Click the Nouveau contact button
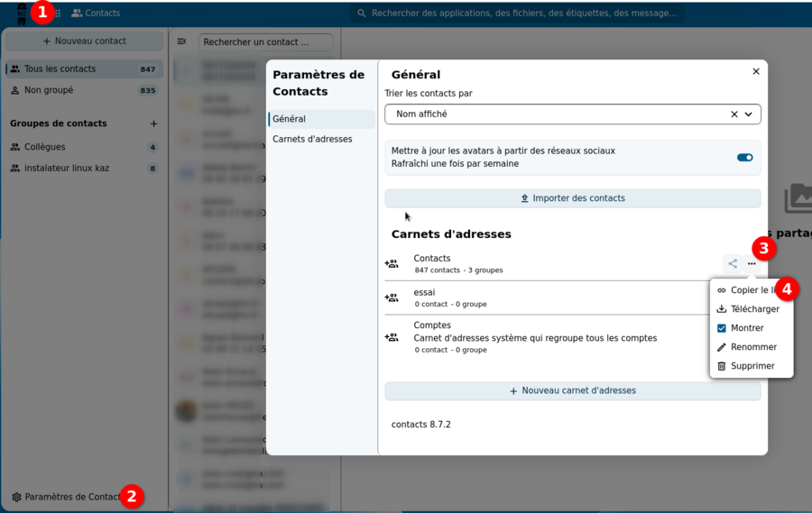812x513 pixels. point(85,41)
